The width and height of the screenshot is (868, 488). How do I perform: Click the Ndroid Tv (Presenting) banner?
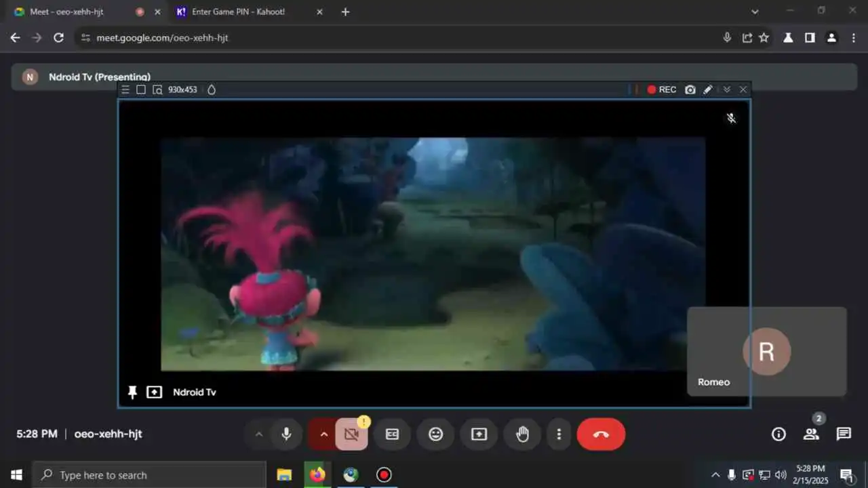435,77
